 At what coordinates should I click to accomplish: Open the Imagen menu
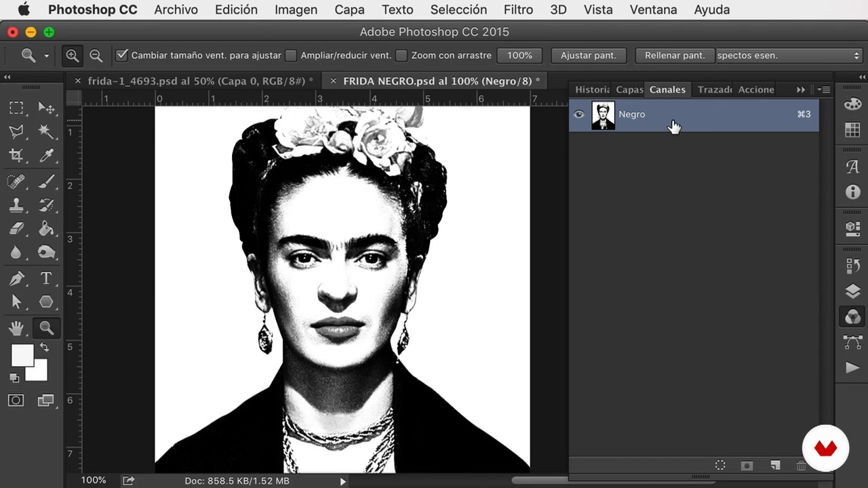(x=296, y=9)
